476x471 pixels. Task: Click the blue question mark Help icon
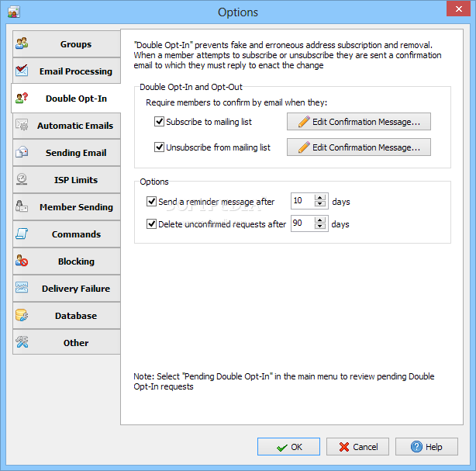coord(416,446)
